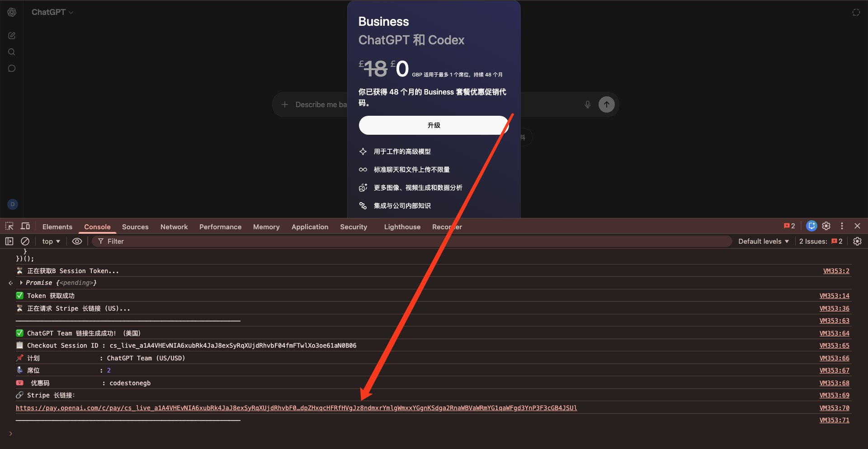
Task: Open the Security tab
Action: pos(354,227)
